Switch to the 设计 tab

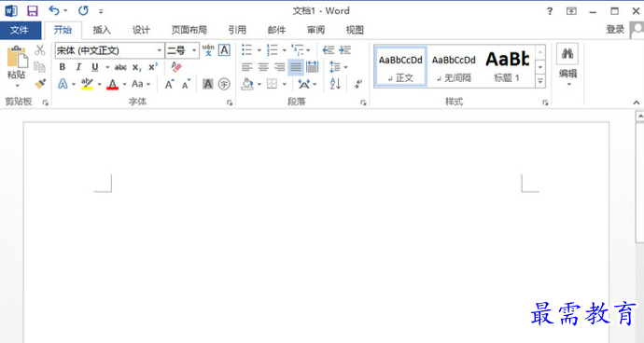click(141, 30)
